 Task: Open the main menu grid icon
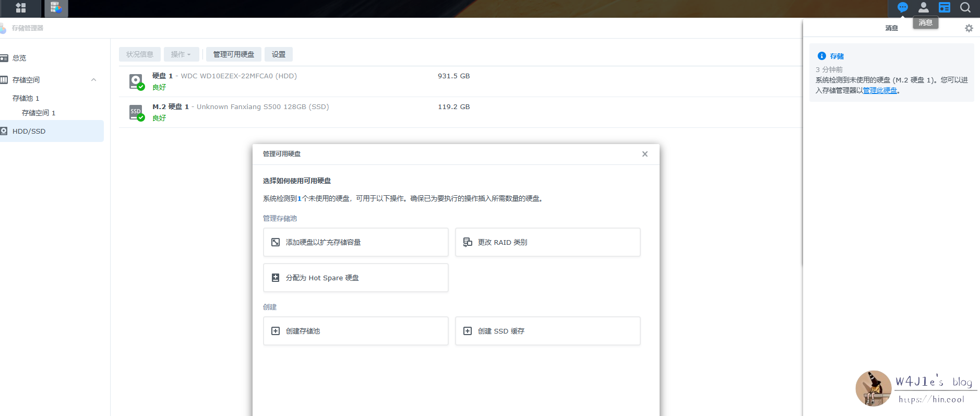(21, 8)
